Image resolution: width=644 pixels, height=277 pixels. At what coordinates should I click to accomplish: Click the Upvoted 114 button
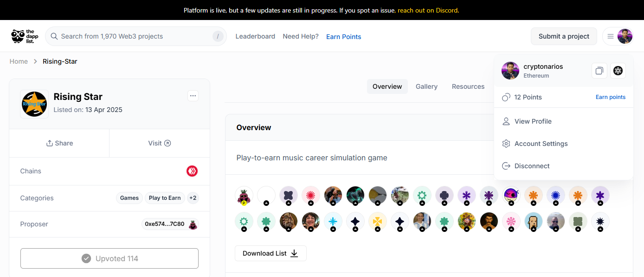(109, 258)
